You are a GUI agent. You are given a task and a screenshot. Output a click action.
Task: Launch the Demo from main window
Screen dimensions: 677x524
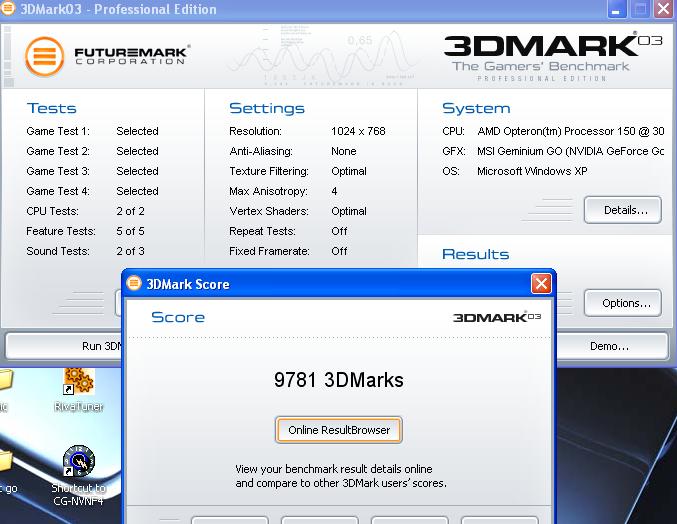[612, 346]
